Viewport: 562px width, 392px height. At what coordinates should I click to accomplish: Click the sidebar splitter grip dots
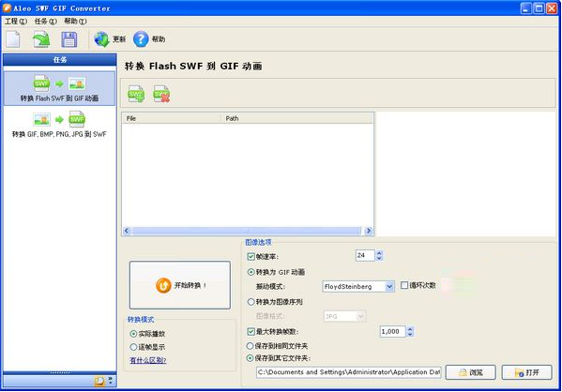59,372
